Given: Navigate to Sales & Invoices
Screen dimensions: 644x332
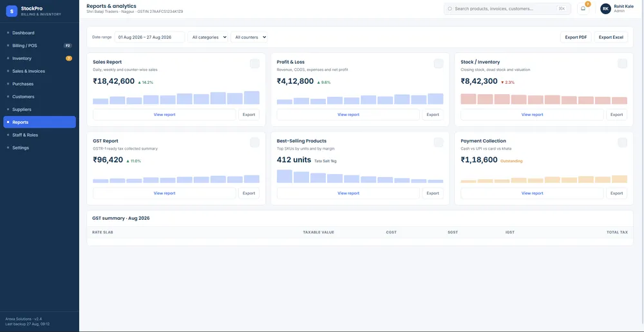Looking at the screenshot, I should coord(39,71).
